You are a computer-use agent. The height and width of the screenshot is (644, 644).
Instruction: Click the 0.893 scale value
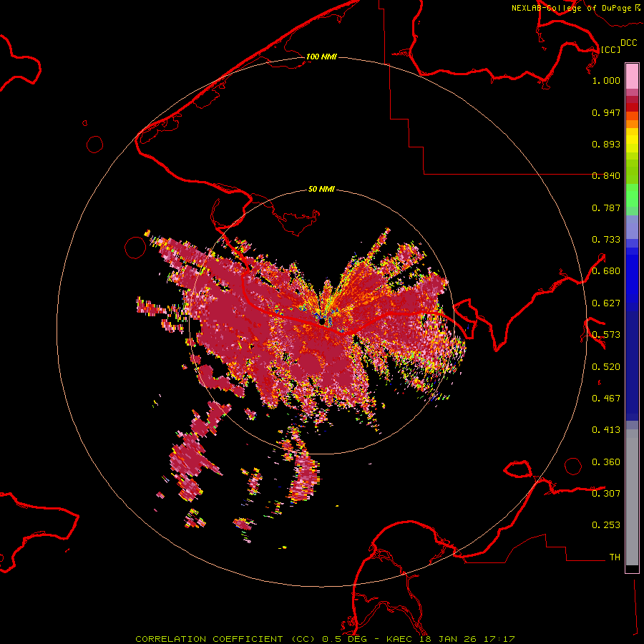[606, 144]
